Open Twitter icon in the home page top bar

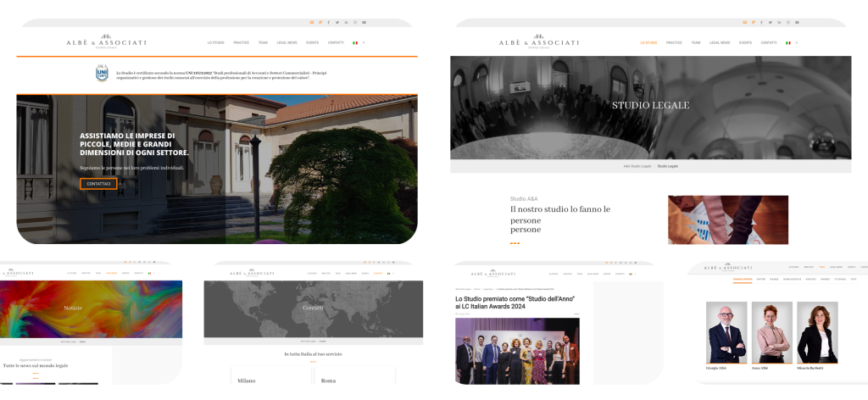pos(337,22)
